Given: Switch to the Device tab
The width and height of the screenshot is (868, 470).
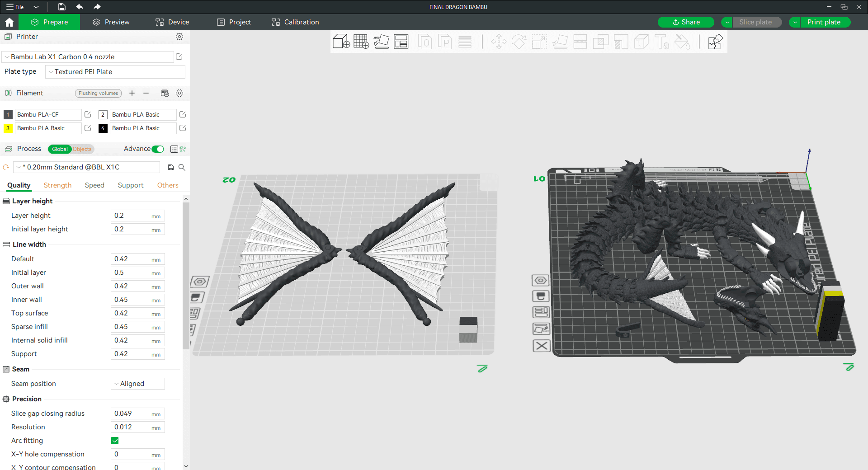Looking at the screenshot, I should [172, 22].
